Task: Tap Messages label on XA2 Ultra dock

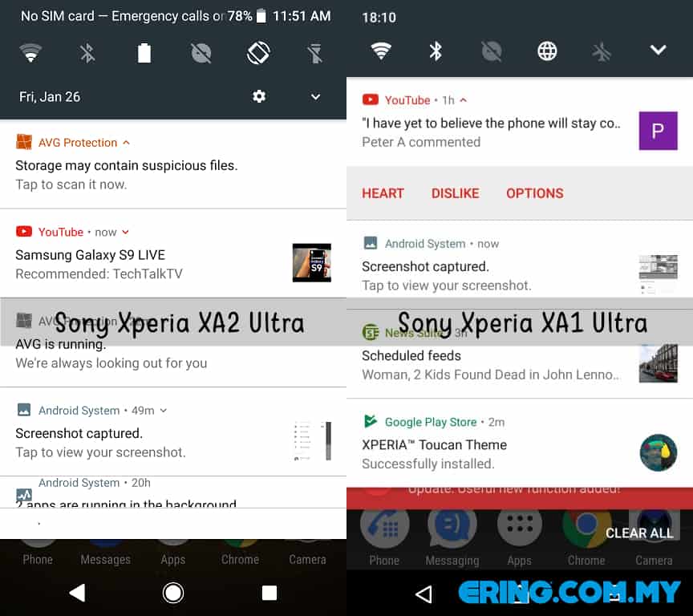Action: pos(106,559)
